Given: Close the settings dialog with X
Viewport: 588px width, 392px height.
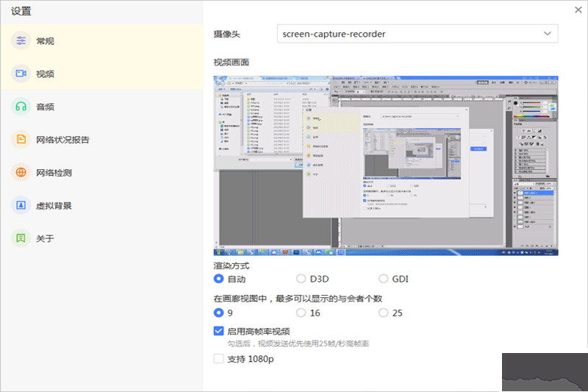Looking at the screenshot, I should tap(577, 10).
